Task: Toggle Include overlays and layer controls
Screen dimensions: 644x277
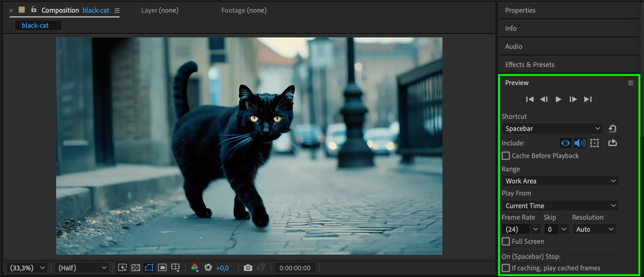Action: click(594, 143)
